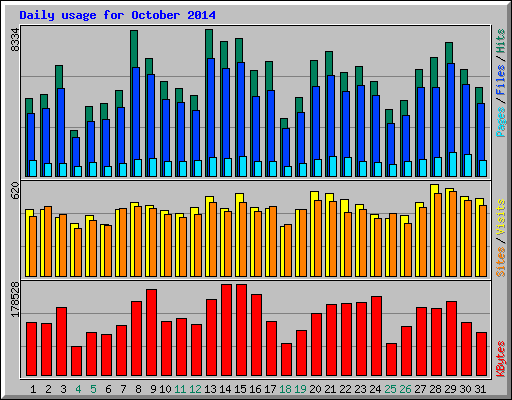Click the 'Daily usage for October 2014' title

point(117,15)
